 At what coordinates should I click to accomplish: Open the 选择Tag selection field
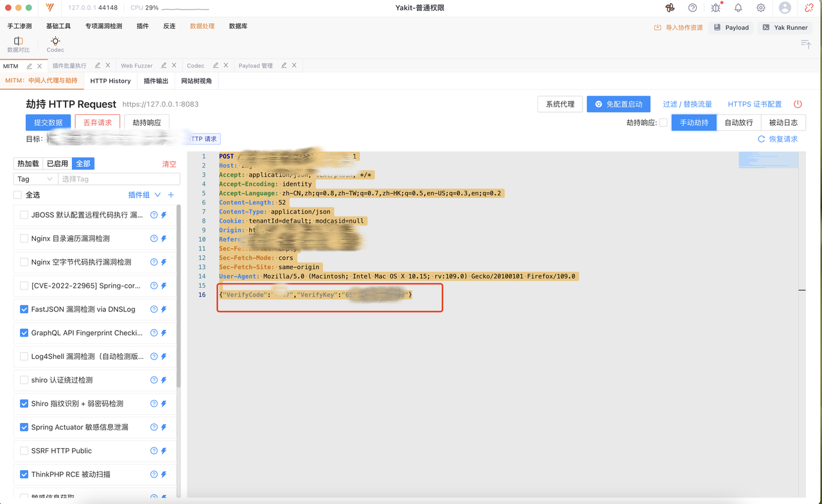(119, 179)
